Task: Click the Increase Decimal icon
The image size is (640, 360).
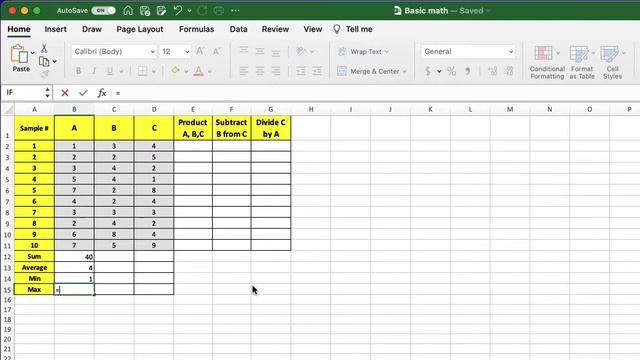Action: 493,71
